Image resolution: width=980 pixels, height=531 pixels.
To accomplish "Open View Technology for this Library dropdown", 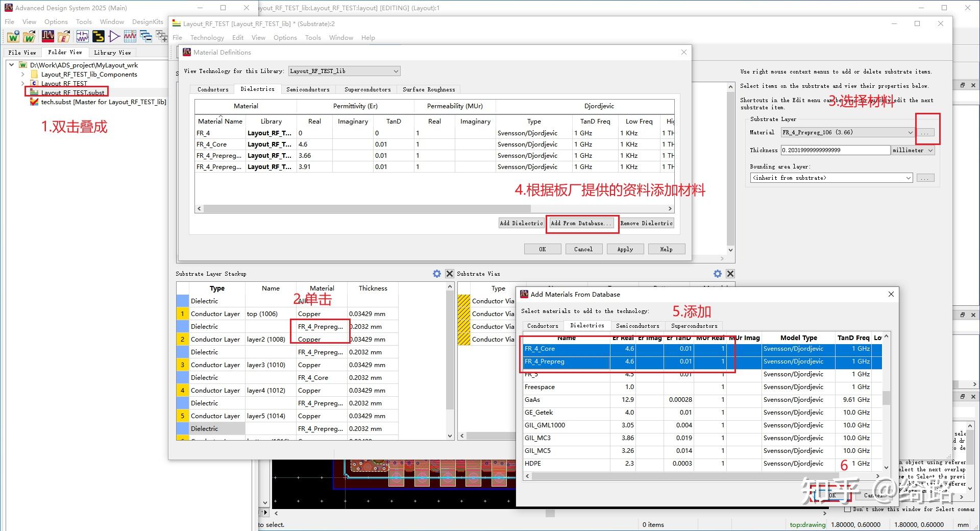I will (344, 71).
